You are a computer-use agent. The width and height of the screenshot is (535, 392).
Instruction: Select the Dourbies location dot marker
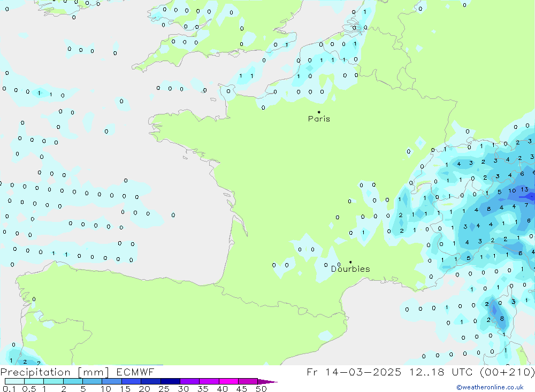(350, 262)
